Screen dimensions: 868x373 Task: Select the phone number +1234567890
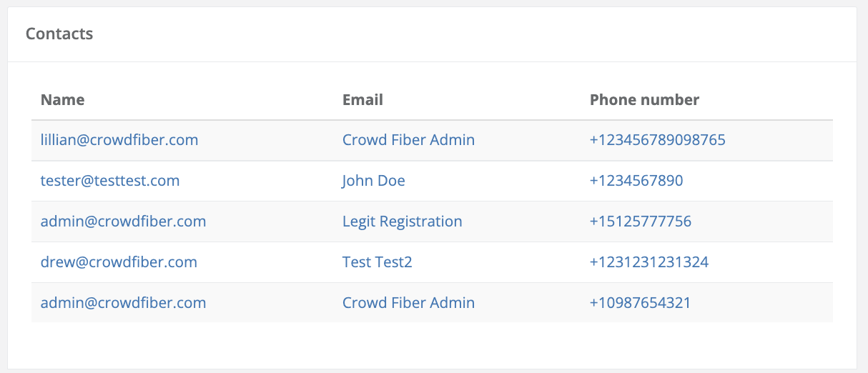pyautogui.click(x=636, y=181)
